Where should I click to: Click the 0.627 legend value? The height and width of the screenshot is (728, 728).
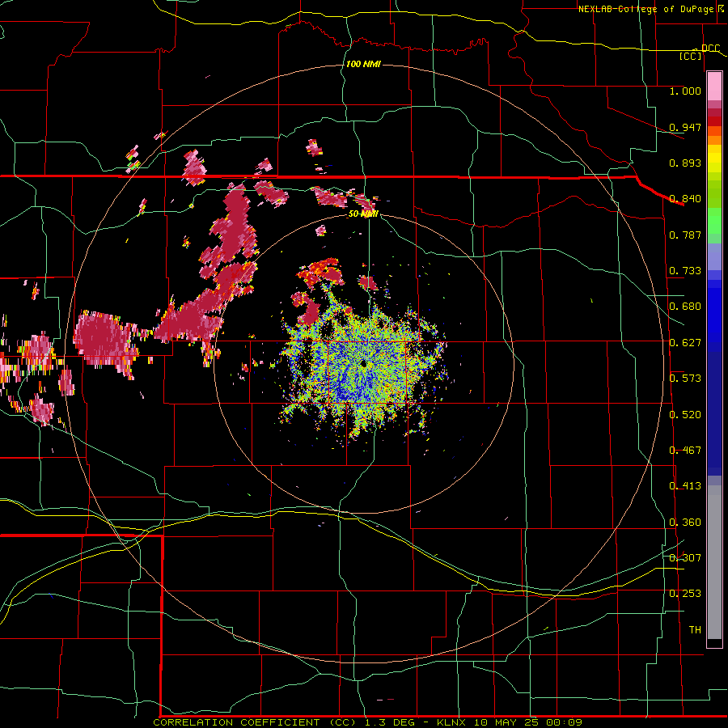pyautogui.click(x=685, y=343)
